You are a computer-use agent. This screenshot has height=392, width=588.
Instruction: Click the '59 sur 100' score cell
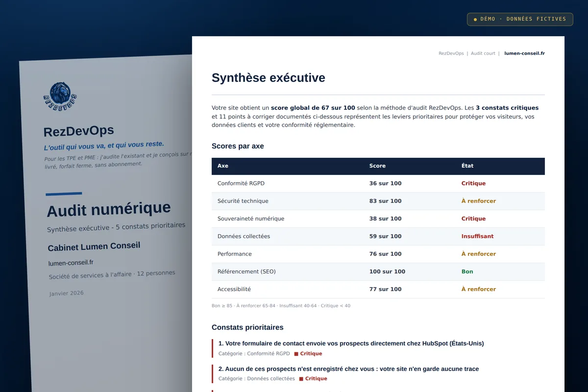click(x=385, y=236)
